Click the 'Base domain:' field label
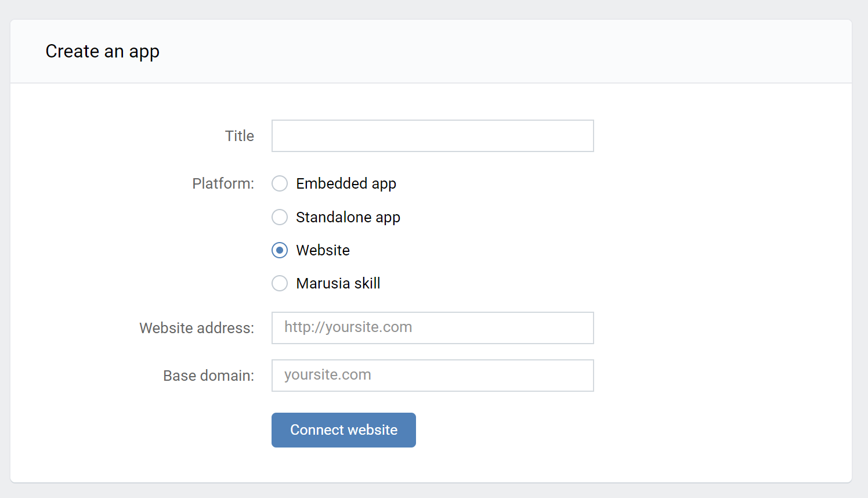This screenshot has height=498, width=868. click(x=208, y=376)
